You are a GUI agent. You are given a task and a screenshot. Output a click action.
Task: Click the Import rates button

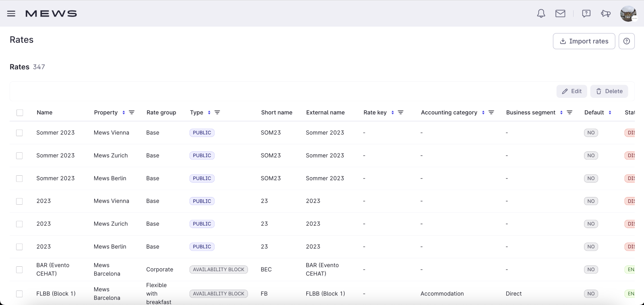[x=584, y=41]
